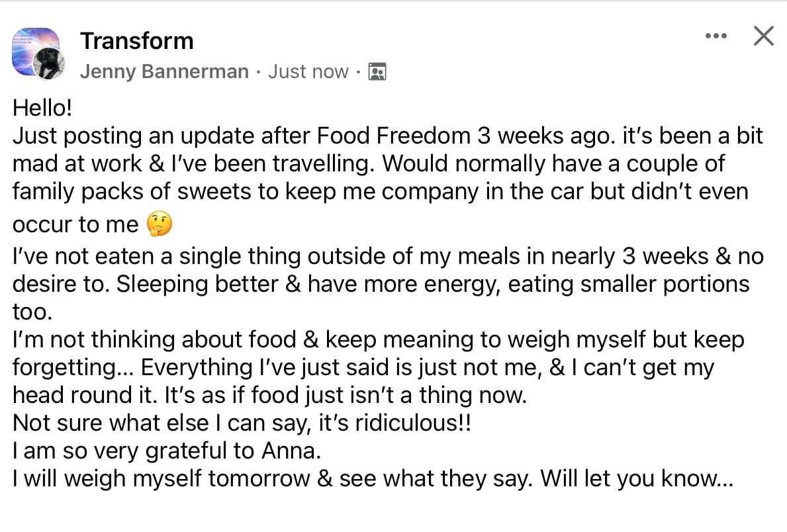The width and height of the screenshot is (787, 532).
Task: Close the post with the X button
Action: click(x=763, y=36)
